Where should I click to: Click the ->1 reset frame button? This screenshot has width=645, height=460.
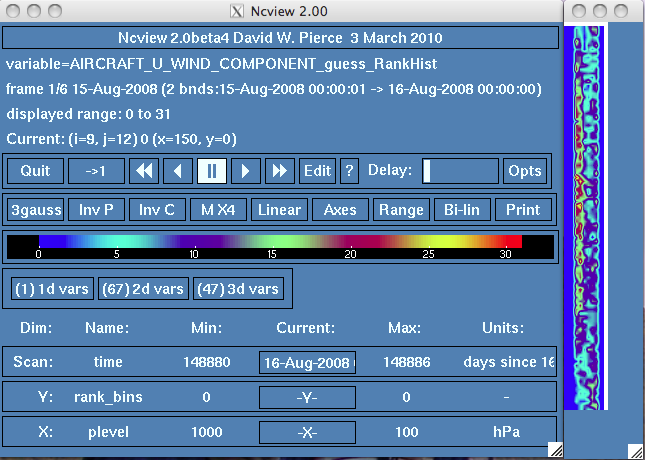click(x=96, y=170)
